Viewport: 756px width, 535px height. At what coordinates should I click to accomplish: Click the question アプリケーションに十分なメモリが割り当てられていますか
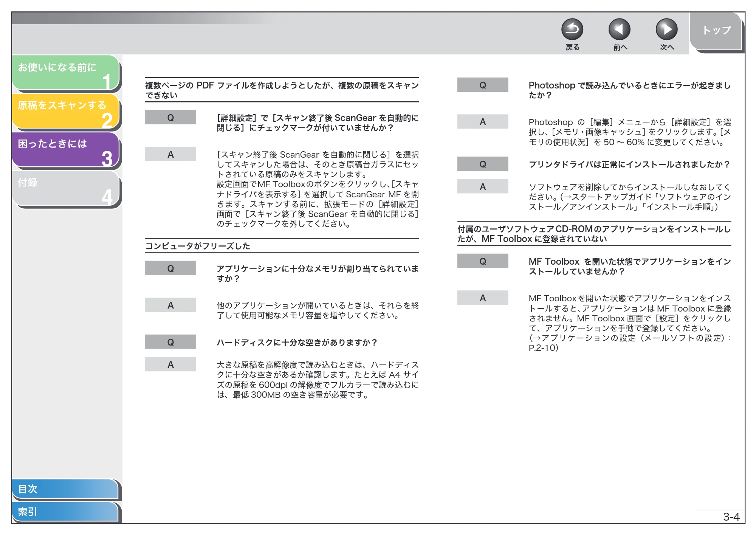click(x=318, y=273)
